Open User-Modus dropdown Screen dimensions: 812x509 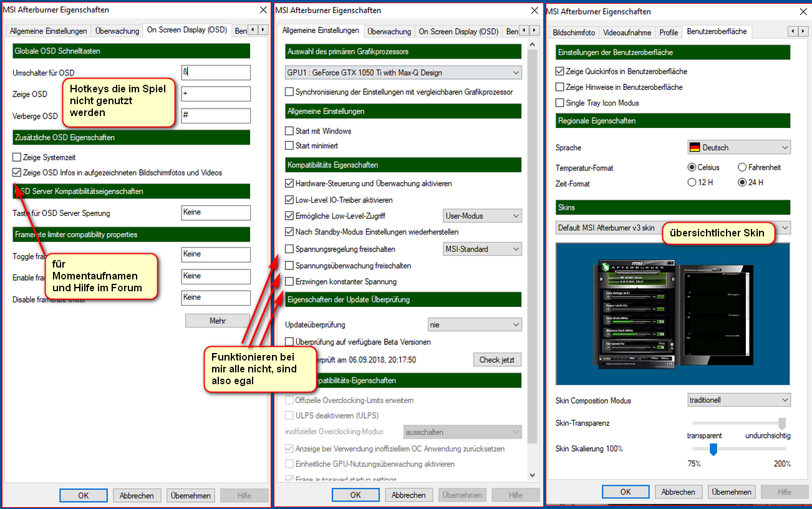[482, 216]
